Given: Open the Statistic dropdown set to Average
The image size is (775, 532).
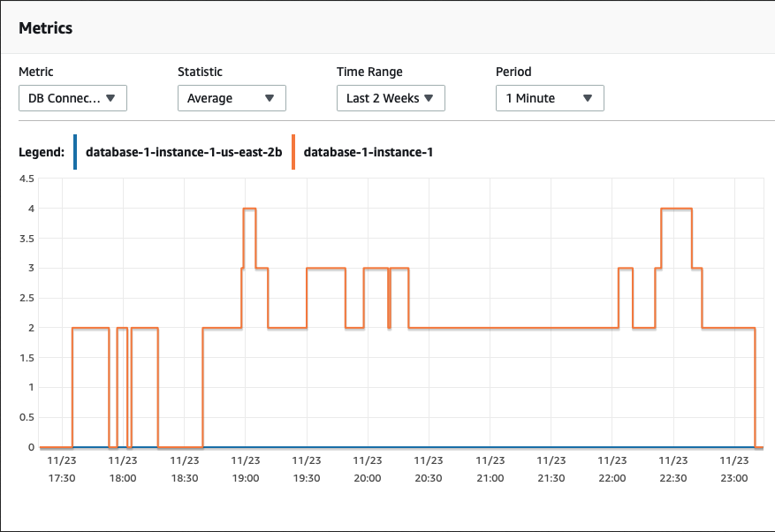Looking at the screenshot, I should click(232, 98).
